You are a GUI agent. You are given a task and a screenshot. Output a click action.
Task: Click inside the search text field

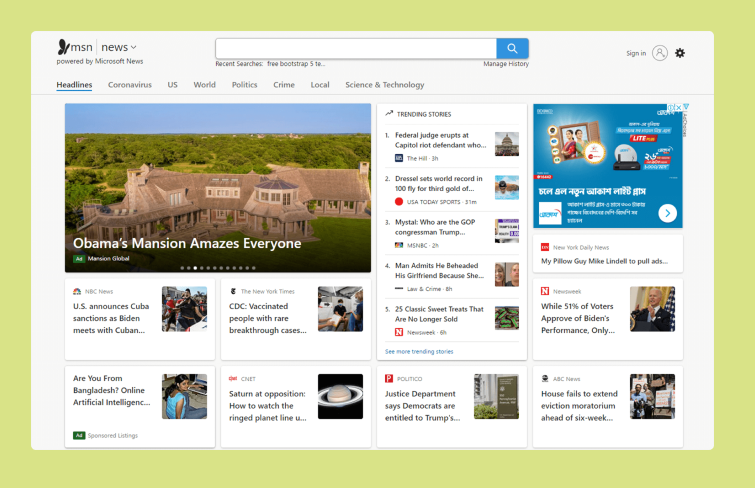pyautogui.click(x=356, y=48)
